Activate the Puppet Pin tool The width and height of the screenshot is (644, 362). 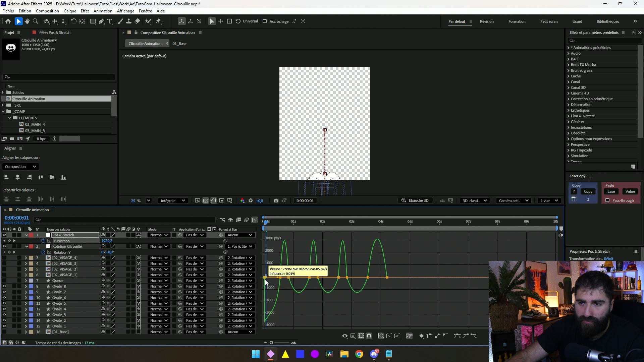(x=158, y=21)
